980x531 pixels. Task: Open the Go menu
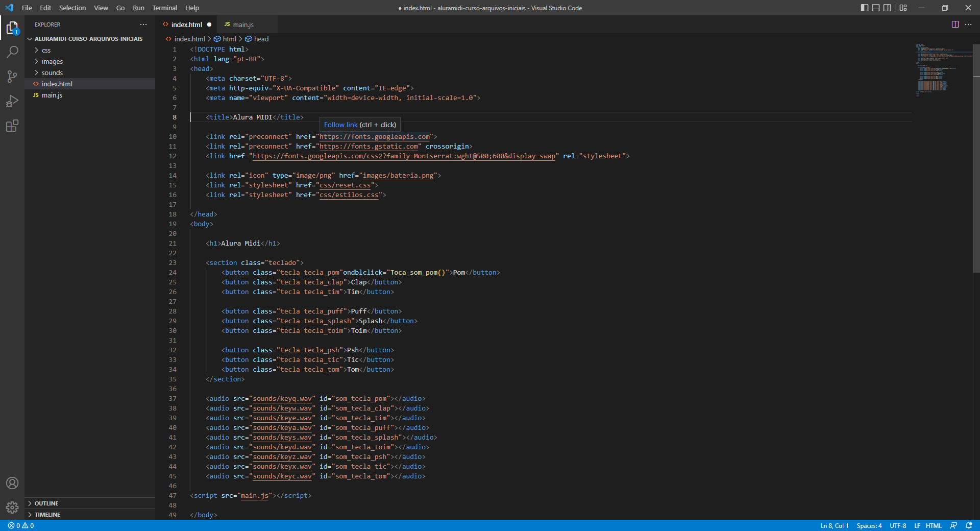point(120,8)
